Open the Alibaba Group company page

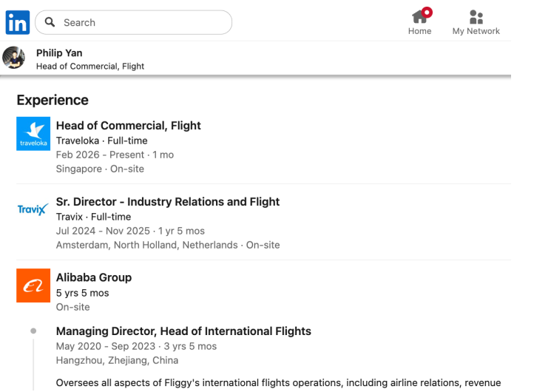click(x=94, y=278)
